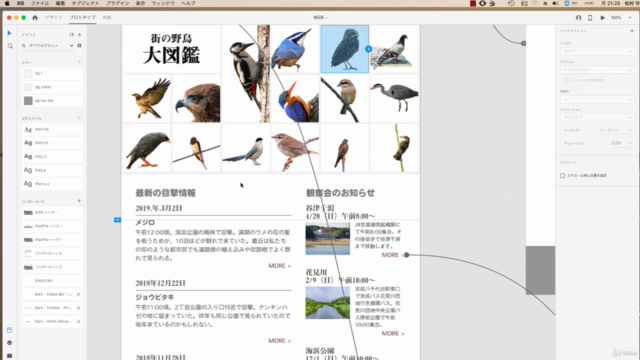Select the iPad p_s character style

(52, 184)
